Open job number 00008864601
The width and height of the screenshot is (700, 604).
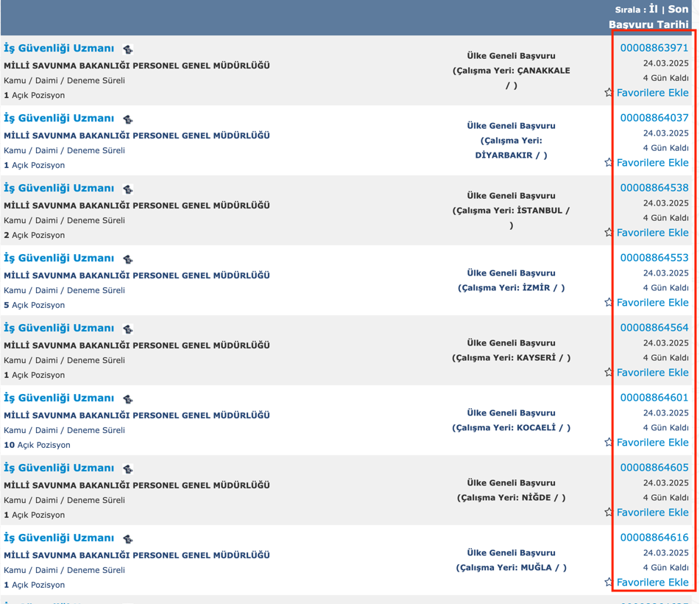pos(654,397)
